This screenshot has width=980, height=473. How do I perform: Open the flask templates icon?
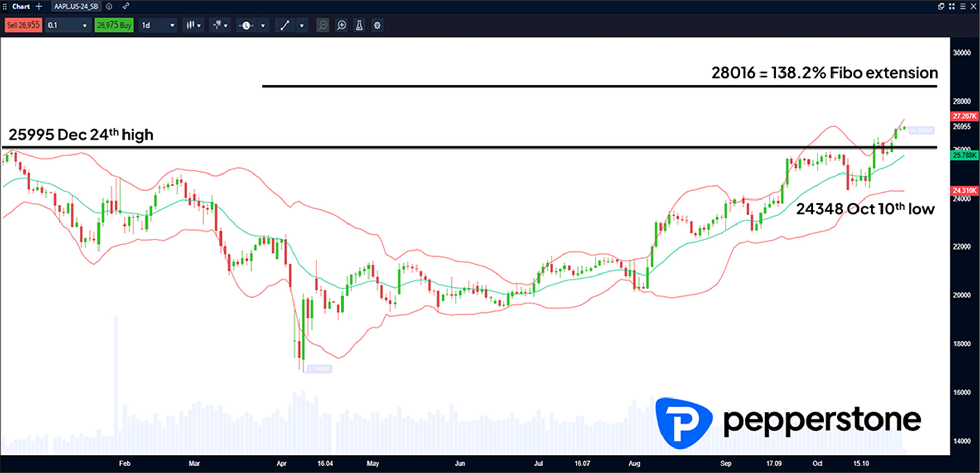[359, 25]
